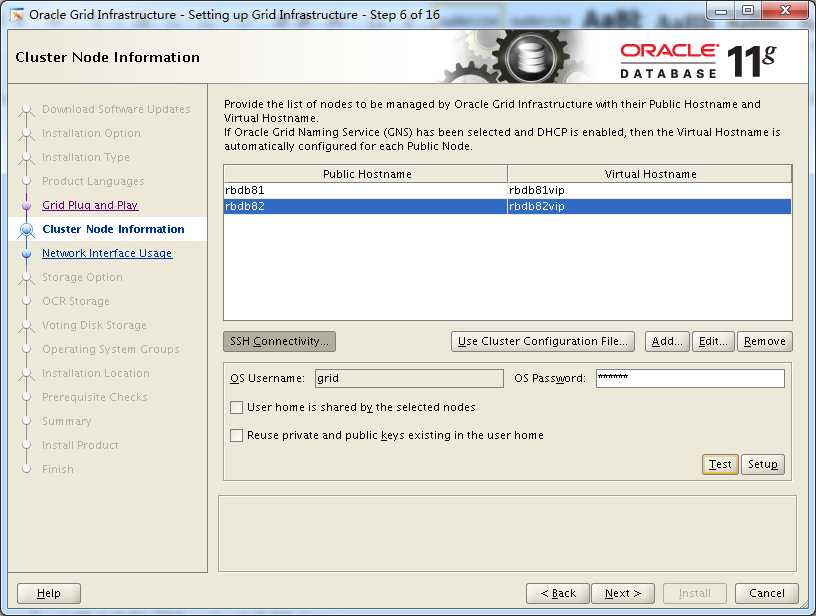The image size is (816, 616).
Task: Click the empty message pane at the bottom
Action: tap(507, 534)
